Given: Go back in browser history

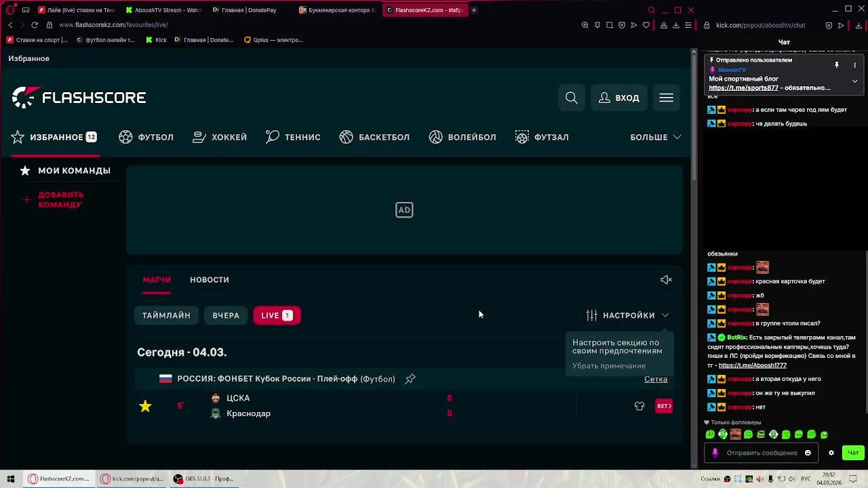Looking at the screenshot, I should 10,25.
